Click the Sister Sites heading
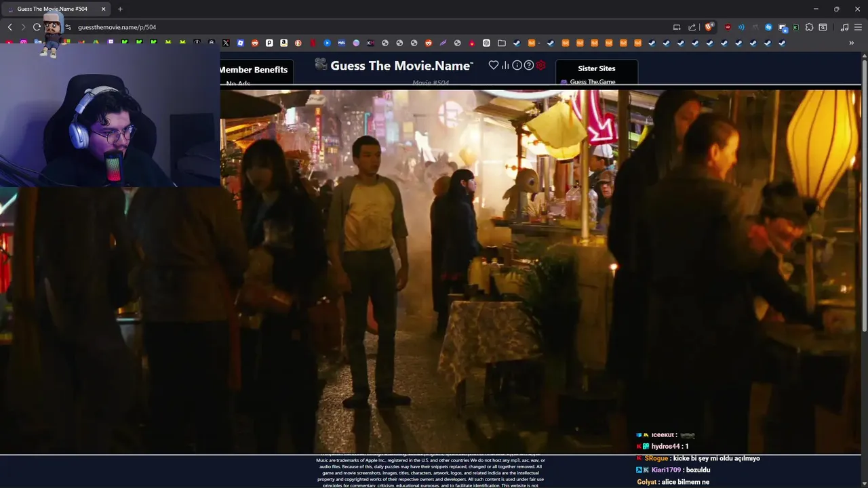868x488 pixels. pos(597,68)
